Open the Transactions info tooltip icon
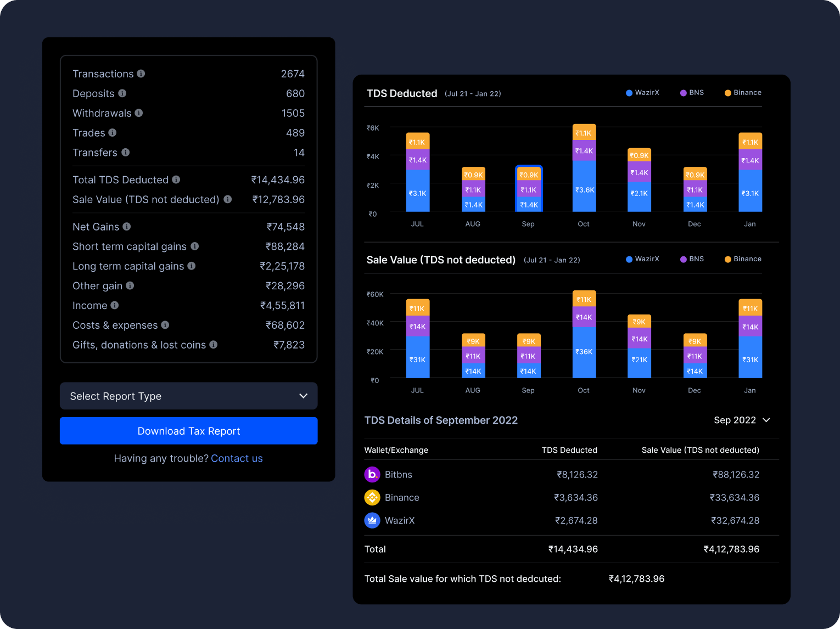The width and height of the screenshot is (840, 629). click(142, 74)
